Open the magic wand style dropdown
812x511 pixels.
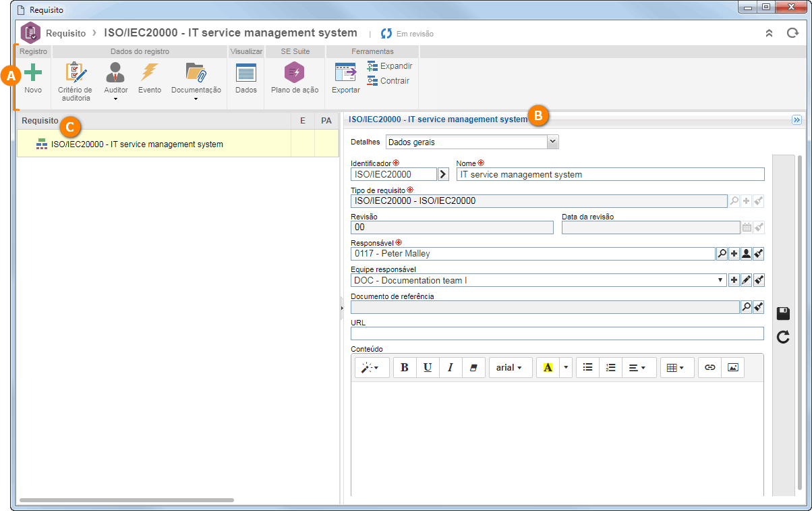[x=372, y=367]
